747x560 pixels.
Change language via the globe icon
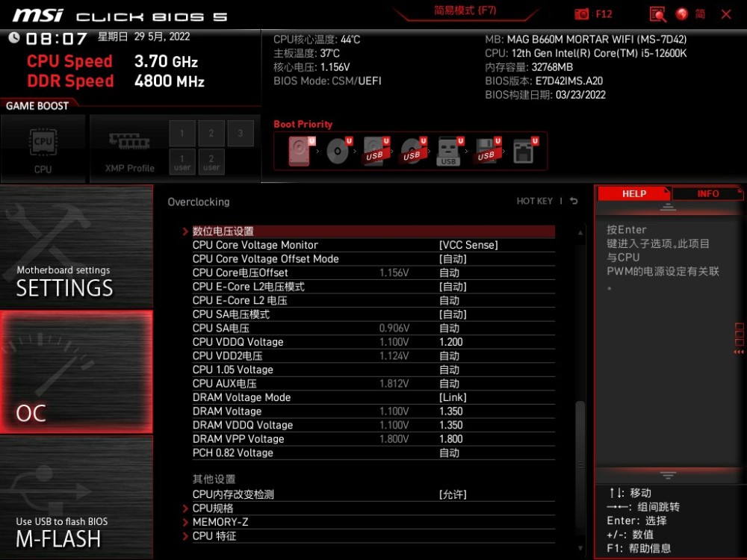pos(682,14)
